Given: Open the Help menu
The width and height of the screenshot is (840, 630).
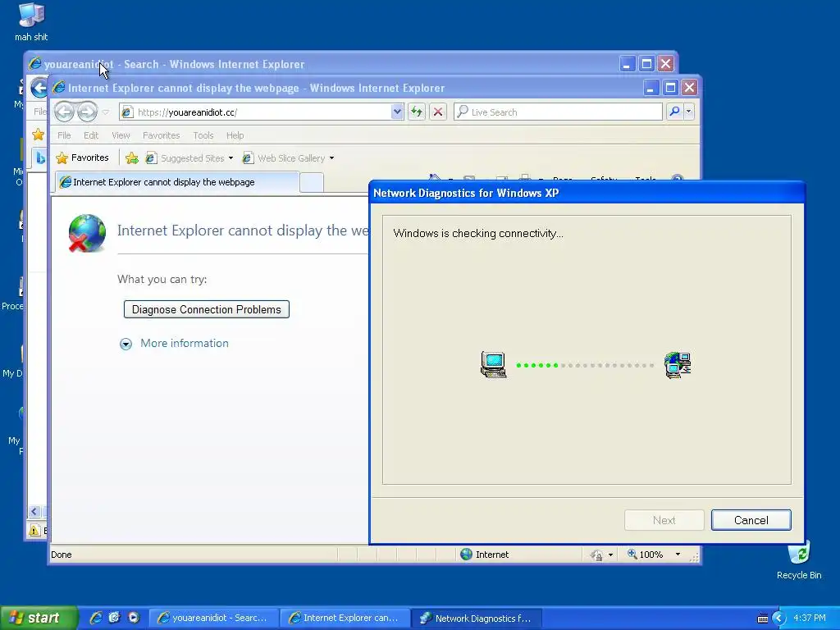Looking at the screenshot, I should pyautogui.click(x=235, y=135).
